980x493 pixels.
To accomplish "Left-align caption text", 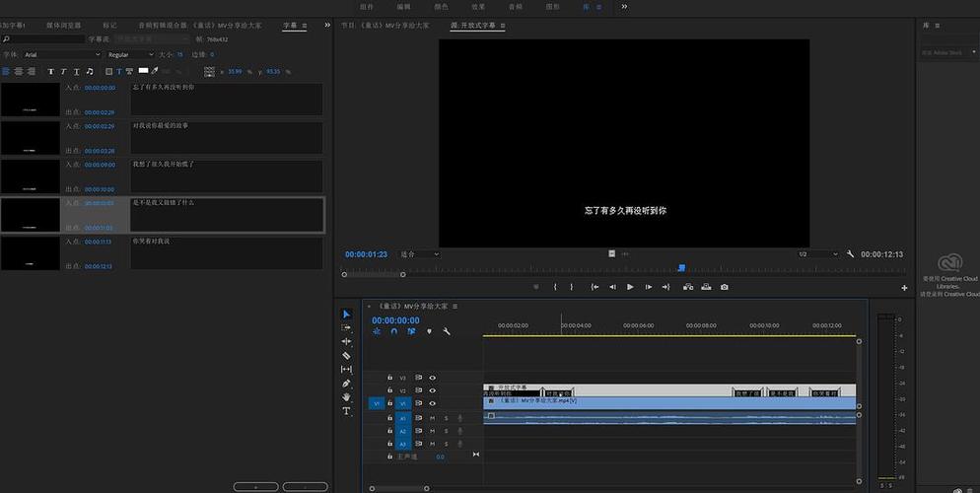I will tap(6, 72).
